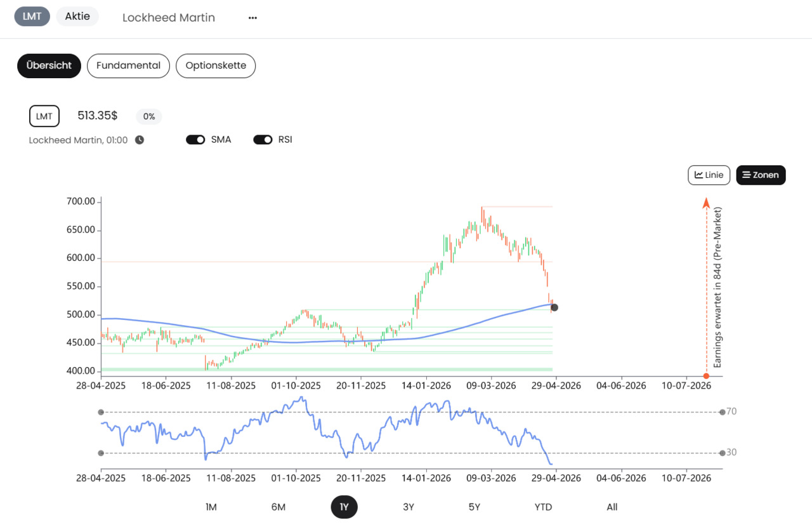The image size is (812, 527).
Task: Click the 0% change badge
Action: point(149,117)
